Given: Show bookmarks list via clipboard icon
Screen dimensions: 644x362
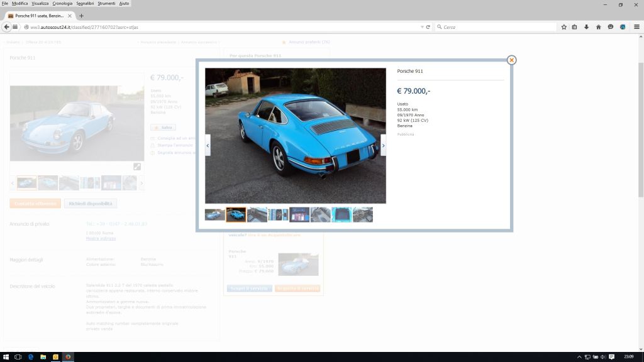Looking at the screenshot, I should (575, 27).
